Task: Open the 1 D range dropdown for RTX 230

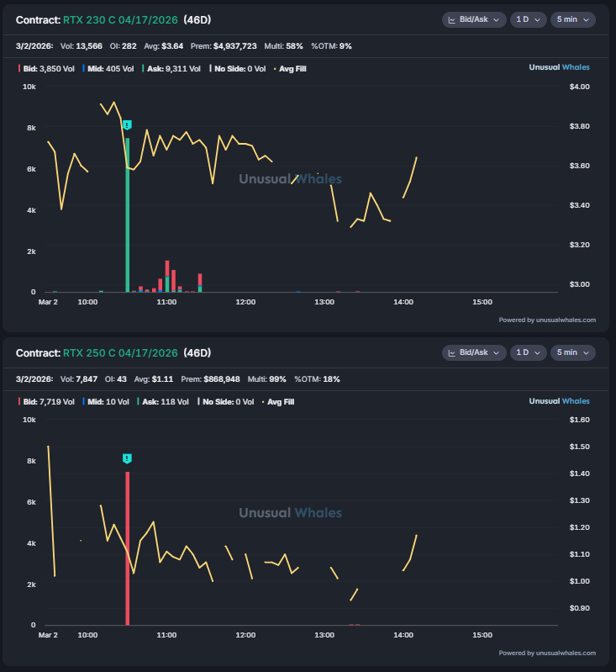Action: pos(528,19)
